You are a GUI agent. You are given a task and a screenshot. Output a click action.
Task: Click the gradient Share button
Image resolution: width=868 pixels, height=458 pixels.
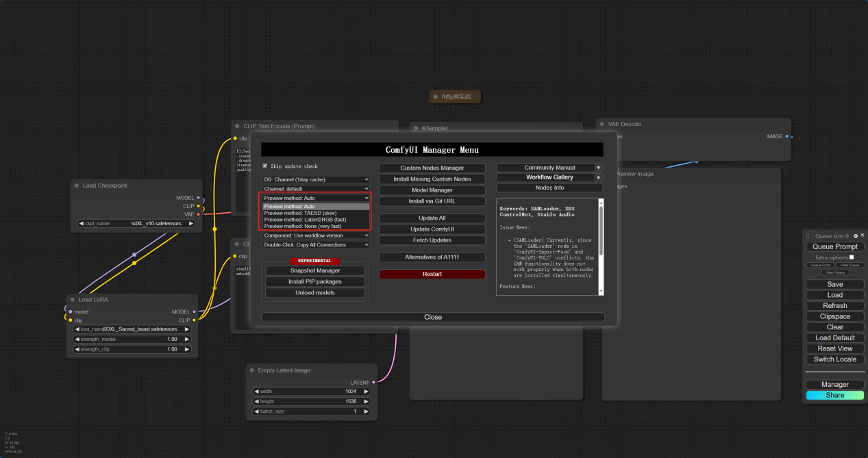[x=835, y=395]
